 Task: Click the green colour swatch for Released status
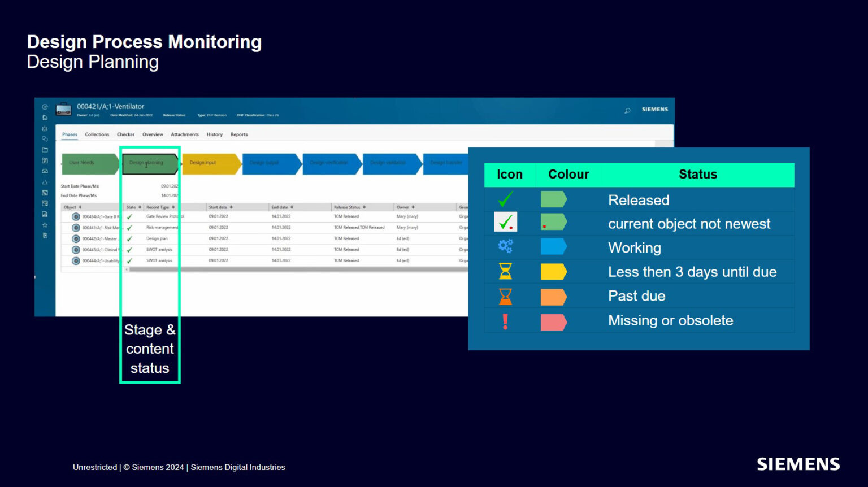pos(553,199)
